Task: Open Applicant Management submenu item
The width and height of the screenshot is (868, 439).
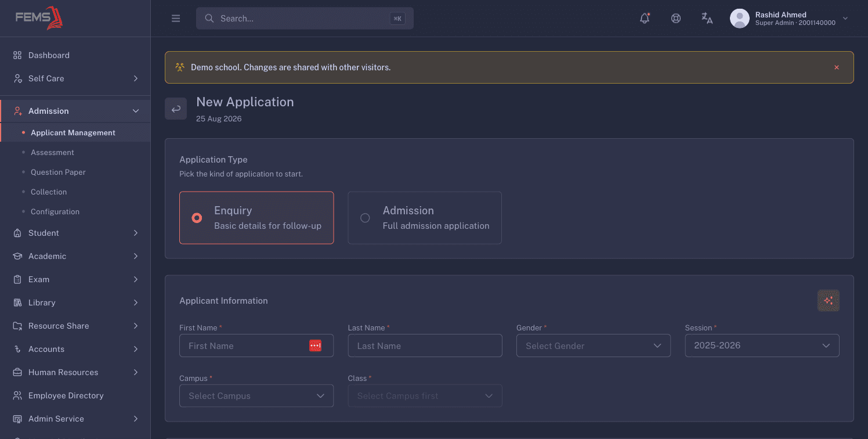Action: (x=75, y=133)
